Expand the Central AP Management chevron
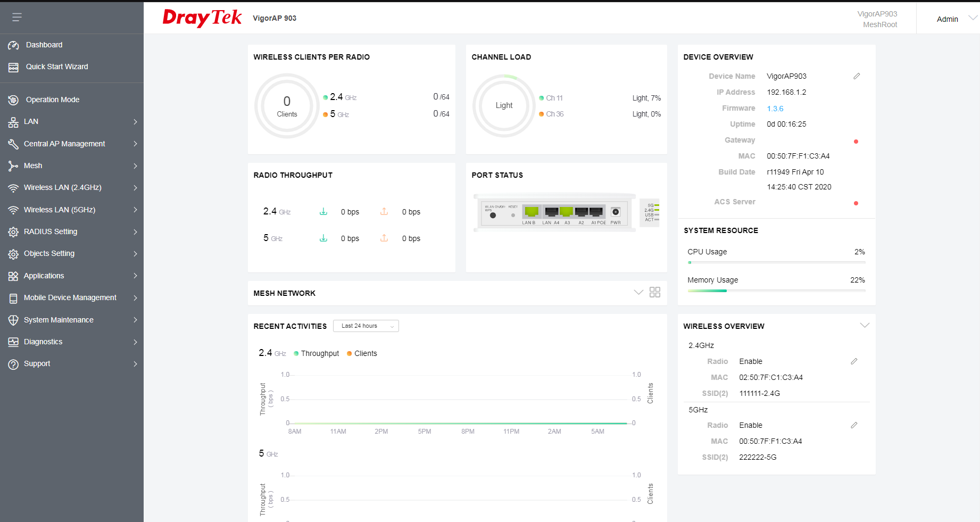The image size is (980, 522). pyautogui.click(x=135, y=144)
